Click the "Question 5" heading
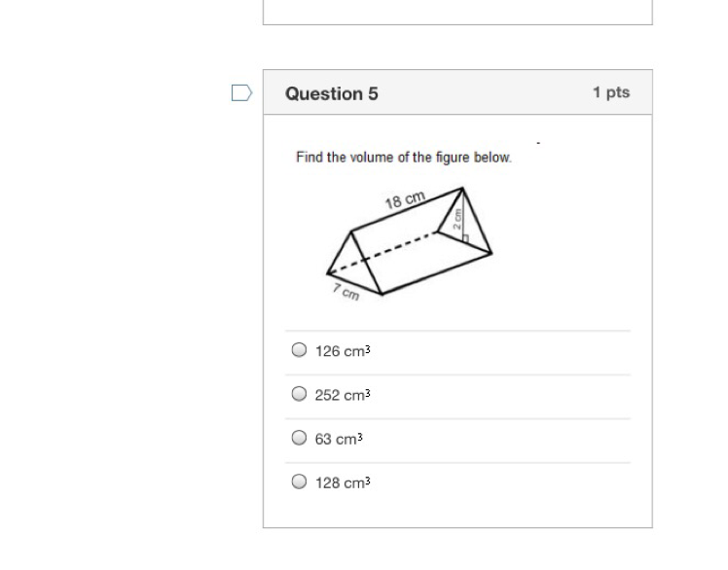 tap(332, 93)
